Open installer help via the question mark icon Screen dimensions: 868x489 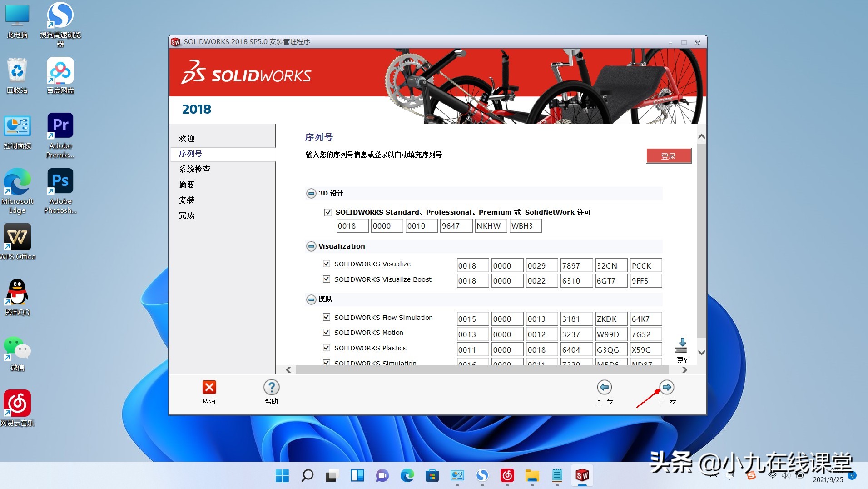tap(271, 387)
